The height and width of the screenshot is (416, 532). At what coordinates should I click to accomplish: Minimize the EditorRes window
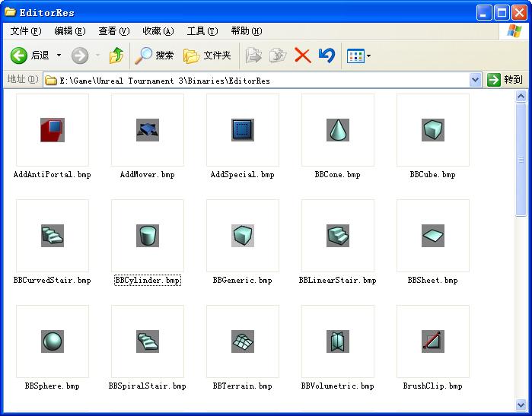(484, 13)
